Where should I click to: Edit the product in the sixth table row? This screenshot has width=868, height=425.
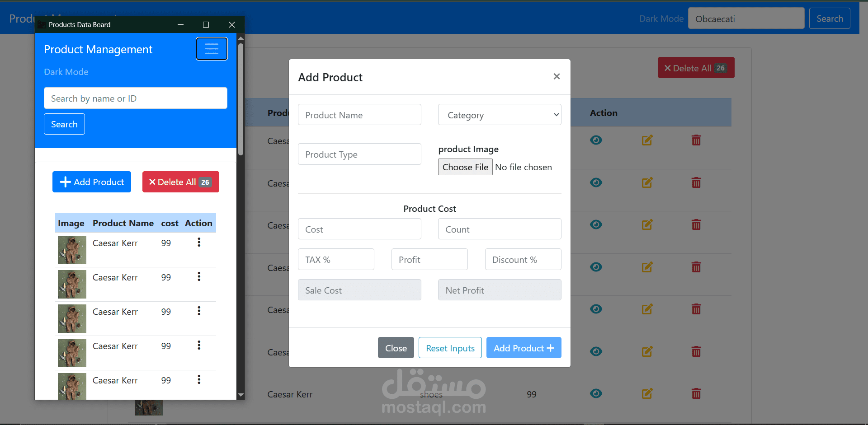(x=647, y=351)
